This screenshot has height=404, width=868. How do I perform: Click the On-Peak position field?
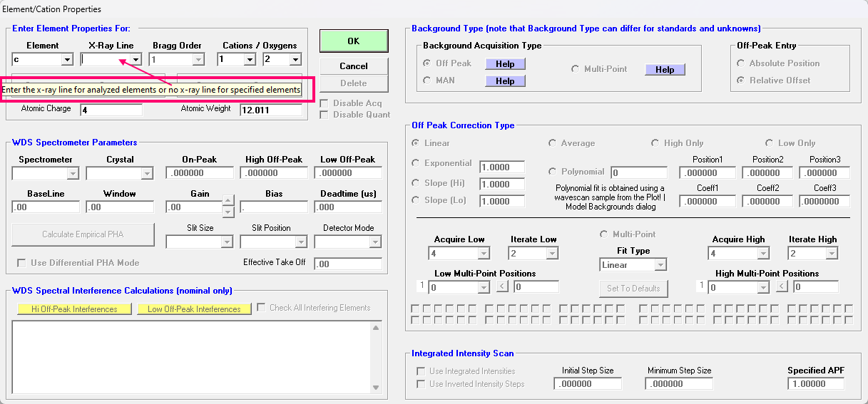(200, 173)
